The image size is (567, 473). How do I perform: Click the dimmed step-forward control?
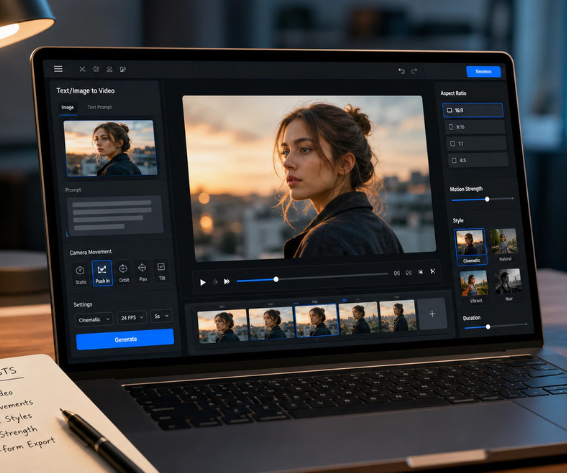(215, 282)
